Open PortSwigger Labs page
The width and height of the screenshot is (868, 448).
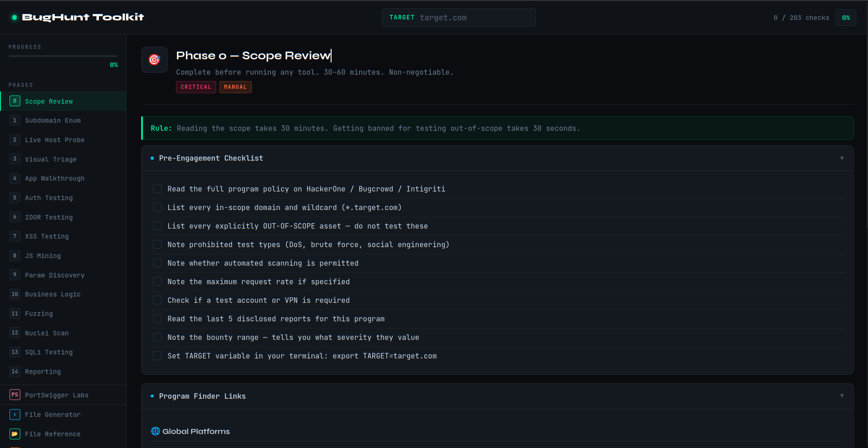tap(63, 395)
